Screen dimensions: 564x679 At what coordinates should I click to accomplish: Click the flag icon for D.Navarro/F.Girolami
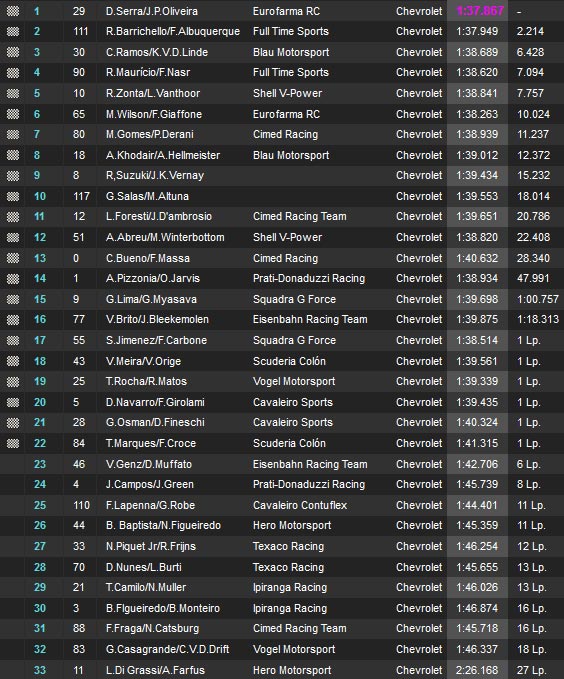[x=13, y=402]
